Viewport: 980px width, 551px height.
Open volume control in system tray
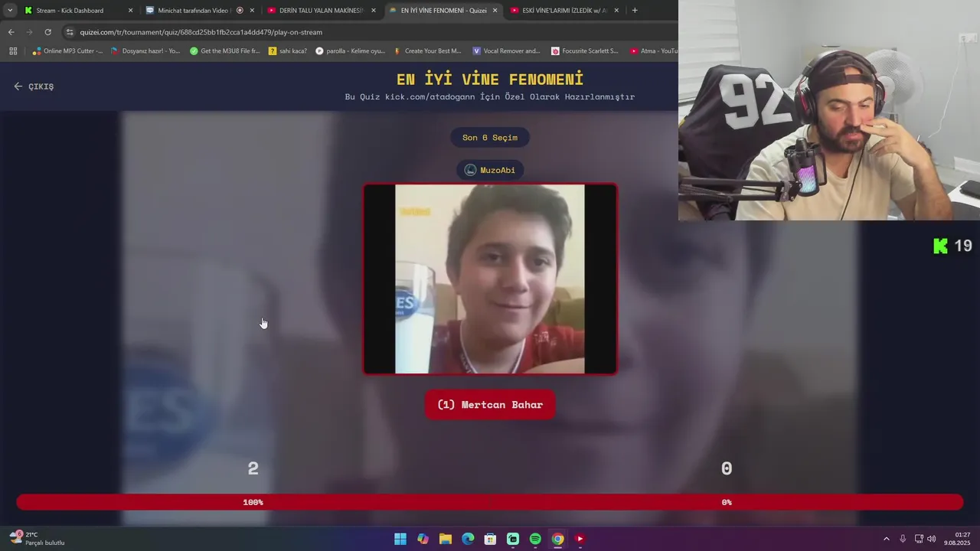click(932, 539)
